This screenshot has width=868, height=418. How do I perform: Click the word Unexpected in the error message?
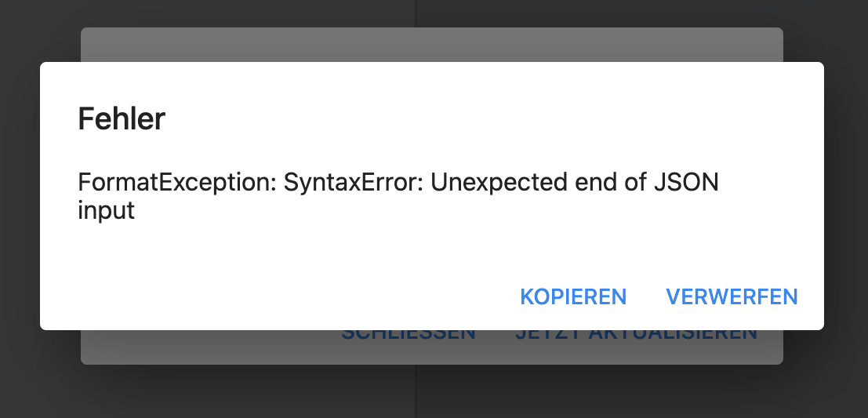(499, 182)
